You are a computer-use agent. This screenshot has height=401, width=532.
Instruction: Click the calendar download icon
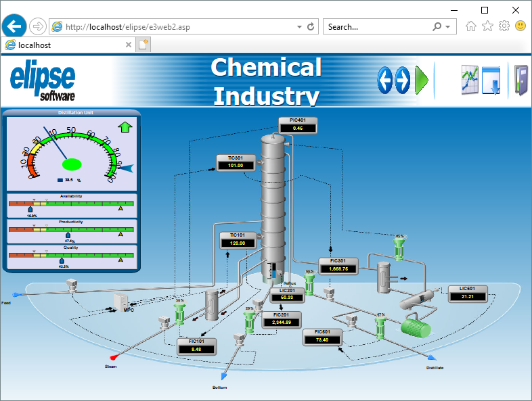491,80
